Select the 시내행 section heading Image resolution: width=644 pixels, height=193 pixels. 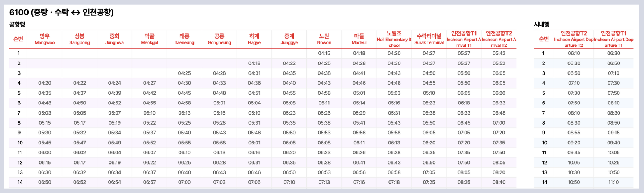point(541,24)
